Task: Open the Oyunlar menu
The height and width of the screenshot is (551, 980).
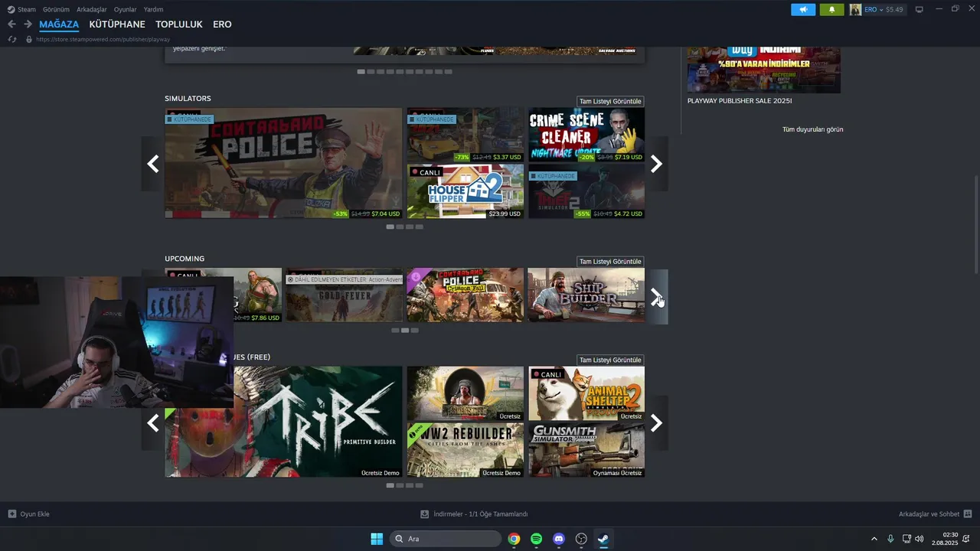Action: pos(126,9)
